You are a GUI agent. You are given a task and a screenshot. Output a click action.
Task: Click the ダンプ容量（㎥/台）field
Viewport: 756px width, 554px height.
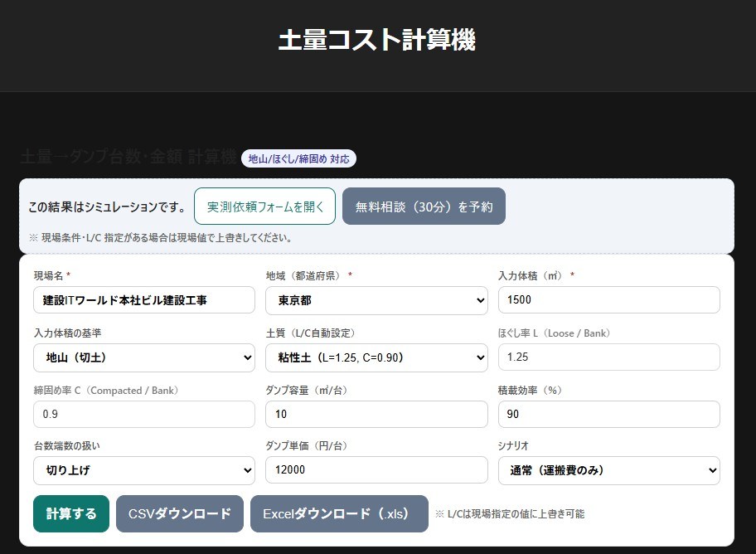(376, 414)
